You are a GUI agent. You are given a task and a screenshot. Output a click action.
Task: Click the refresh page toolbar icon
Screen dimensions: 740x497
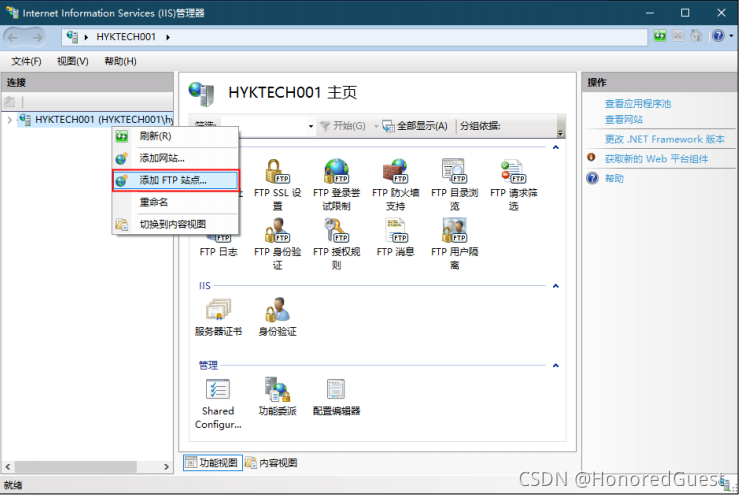point(660,36)
